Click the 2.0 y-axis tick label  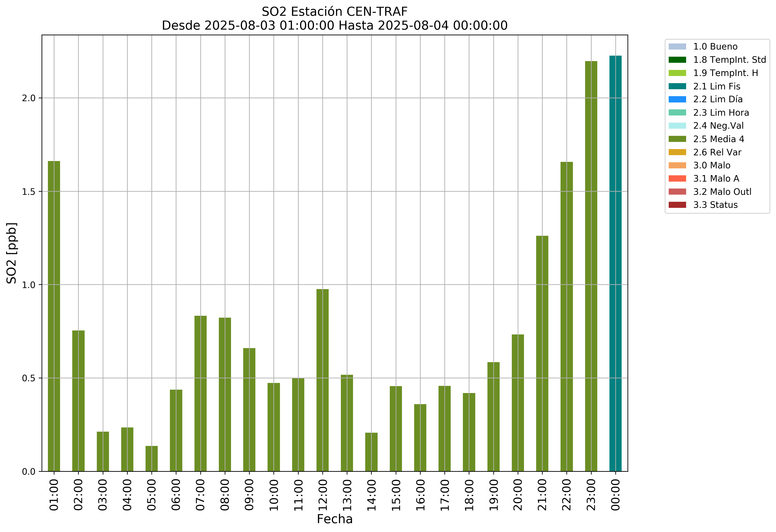28,98
